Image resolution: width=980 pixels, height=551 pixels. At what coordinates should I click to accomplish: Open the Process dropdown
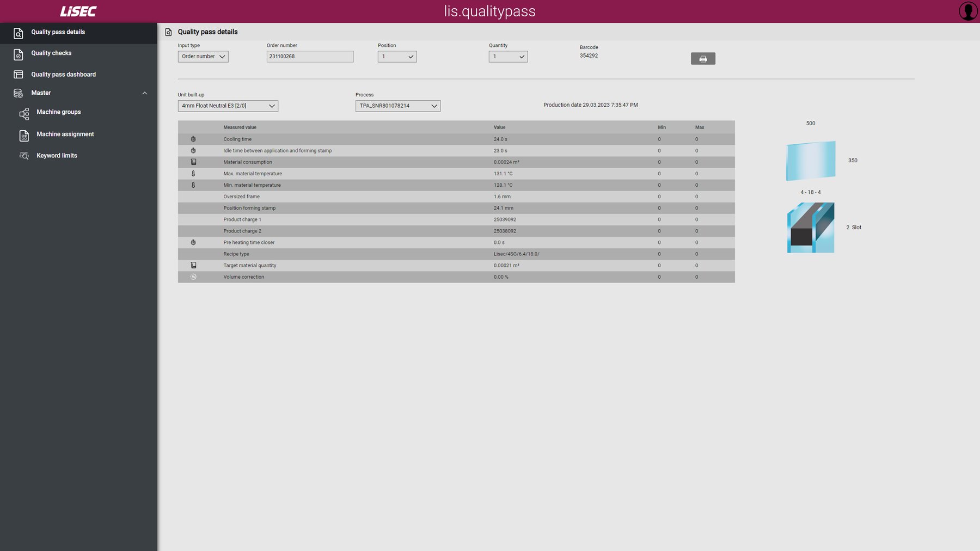397,106
